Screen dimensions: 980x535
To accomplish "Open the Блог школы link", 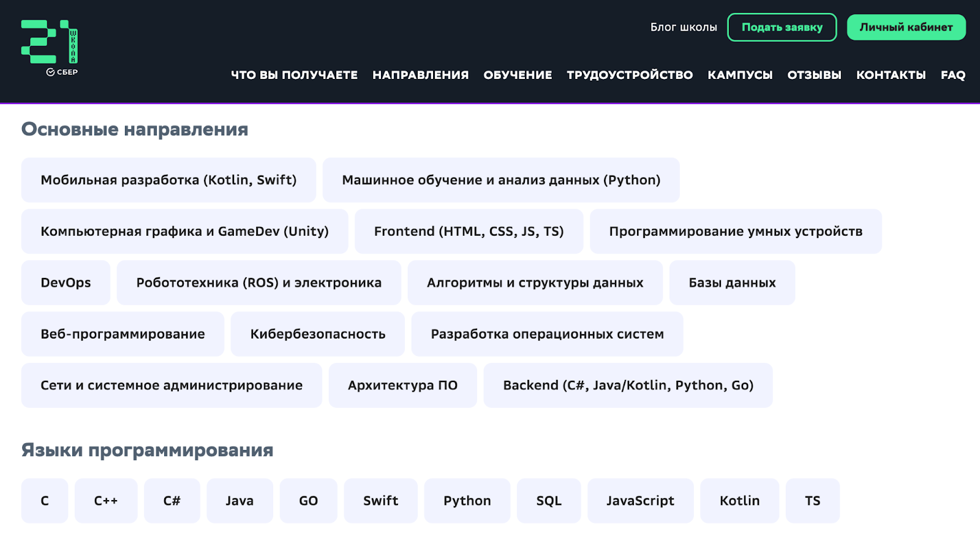I will [683, 28].
